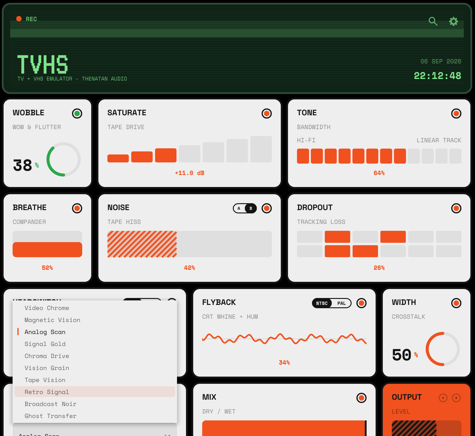Click the NOISE tape hiss level bar
This screenshot has width=475, height=436.
[x=189, y=244]
